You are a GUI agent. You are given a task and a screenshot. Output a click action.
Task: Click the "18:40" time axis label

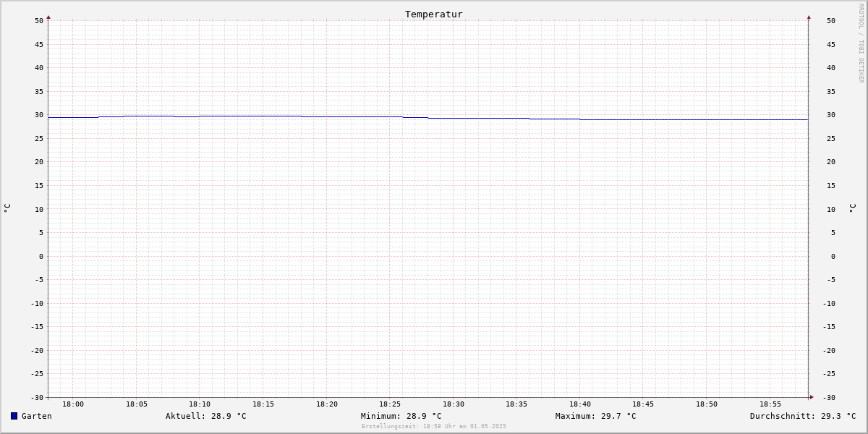coord(580,404)
